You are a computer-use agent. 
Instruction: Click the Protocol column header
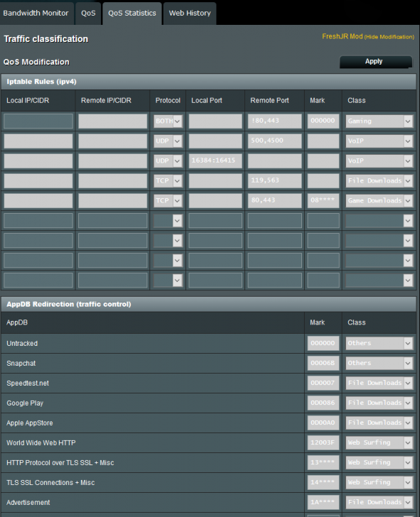[x=168, y=101]
